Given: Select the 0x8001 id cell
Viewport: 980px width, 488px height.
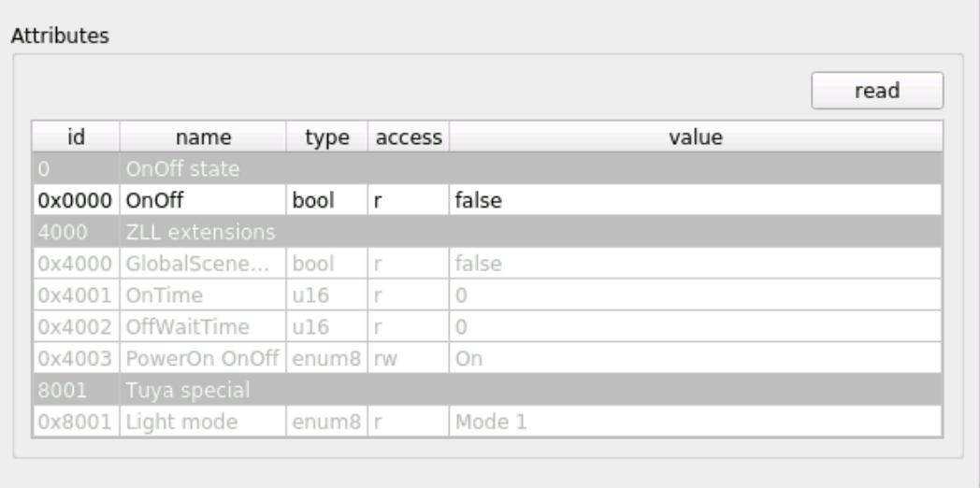Looking at the screenshot, I should [x=76, y=422].
